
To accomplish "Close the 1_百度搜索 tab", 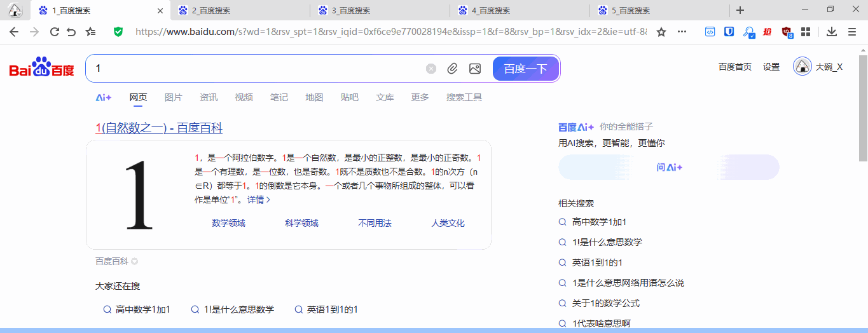I will pyautogui.click(x=160, y=10).
